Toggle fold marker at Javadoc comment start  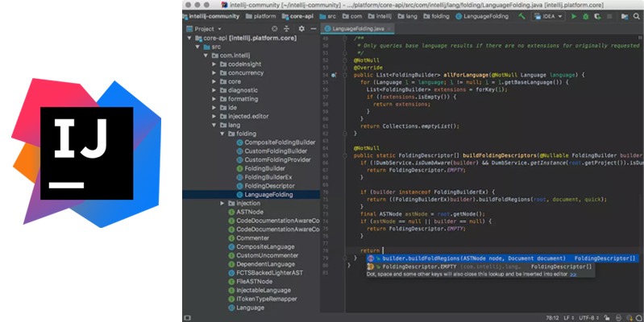click(x=345, y=38)
